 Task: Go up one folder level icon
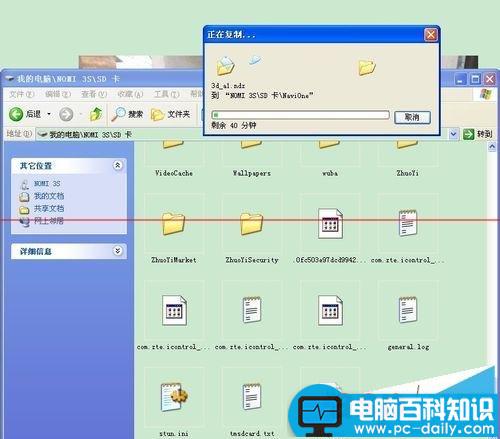(x=96, y=114)
